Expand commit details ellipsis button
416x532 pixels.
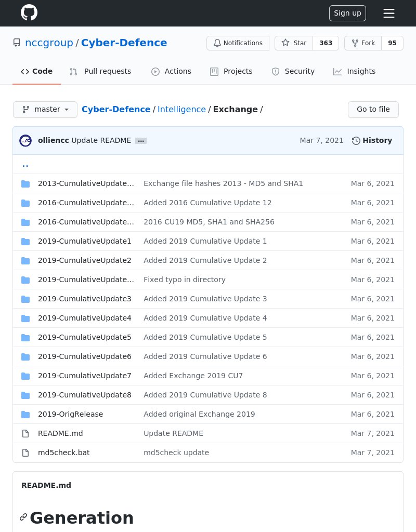pyautogui.click(x=141, y=141)
